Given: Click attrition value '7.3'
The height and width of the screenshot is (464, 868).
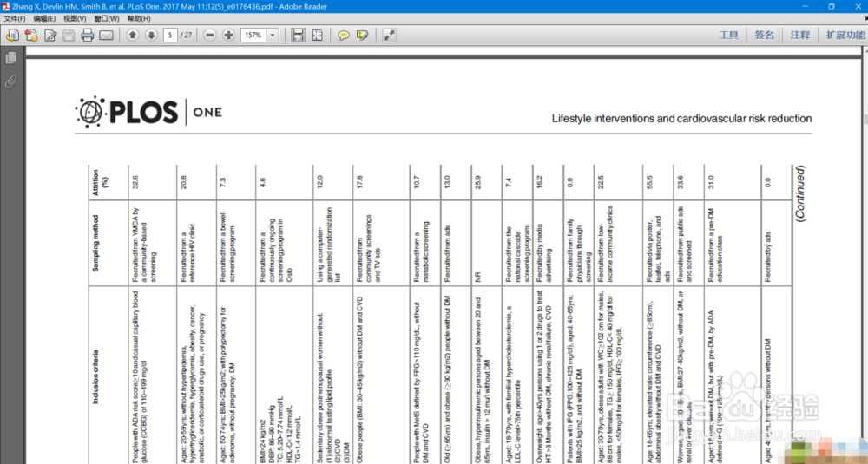Looking at the screenshot, I should pos(222,184).
